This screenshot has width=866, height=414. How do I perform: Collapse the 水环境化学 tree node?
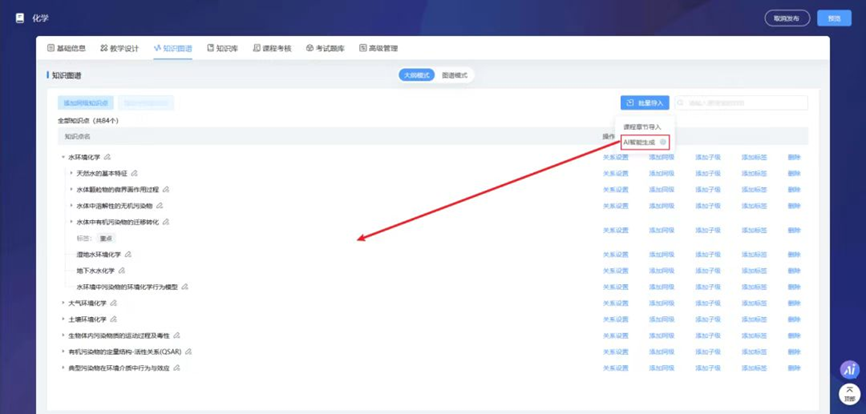63,157
